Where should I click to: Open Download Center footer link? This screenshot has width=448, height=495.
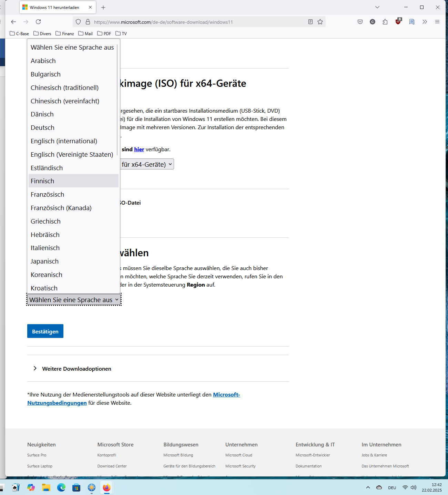pos(112,466)
